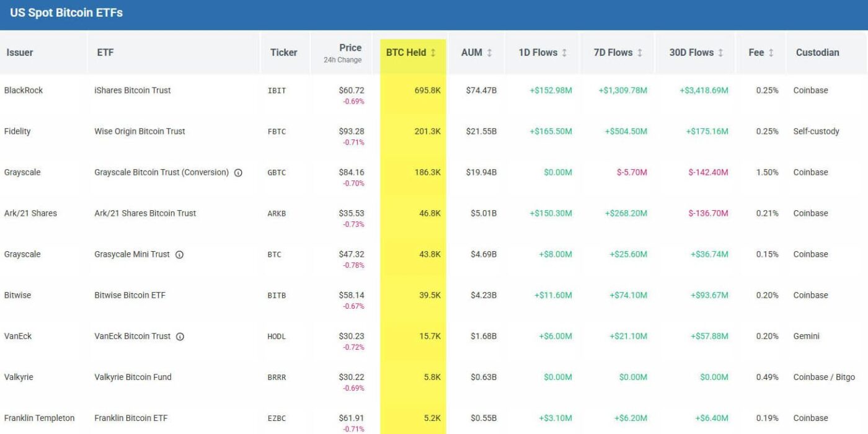Click 695.8K BTC held value
868x434 pixels.
pyautogui.click(x=428, y=91)
